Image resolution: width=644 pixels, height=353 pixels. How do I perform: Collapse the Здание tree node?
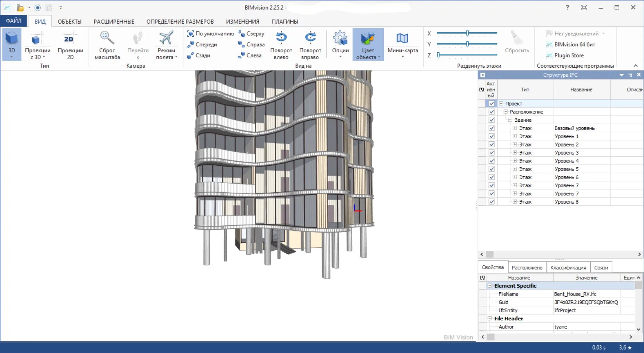point(510,120)
